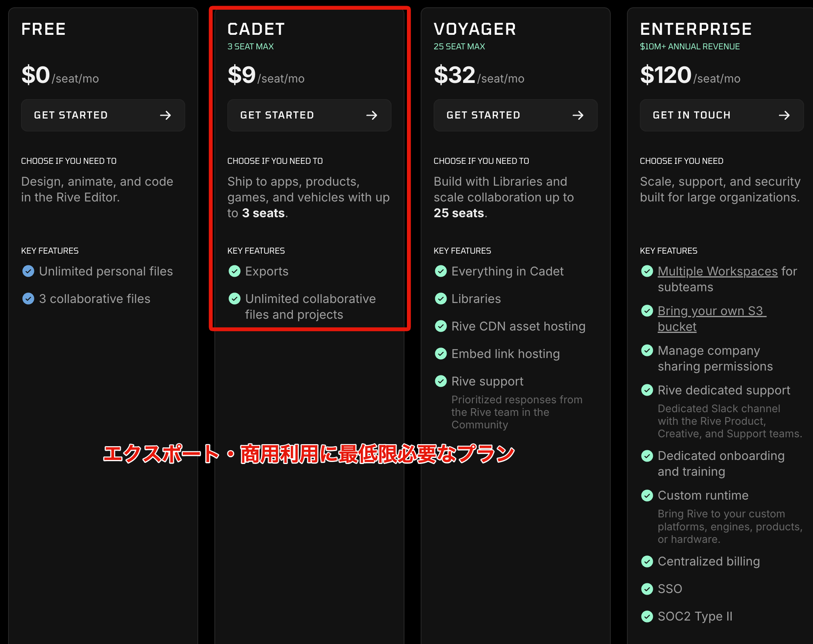Click the 'Unlimited personal files' feature text

pyautogui.click(x=106, y=271)
